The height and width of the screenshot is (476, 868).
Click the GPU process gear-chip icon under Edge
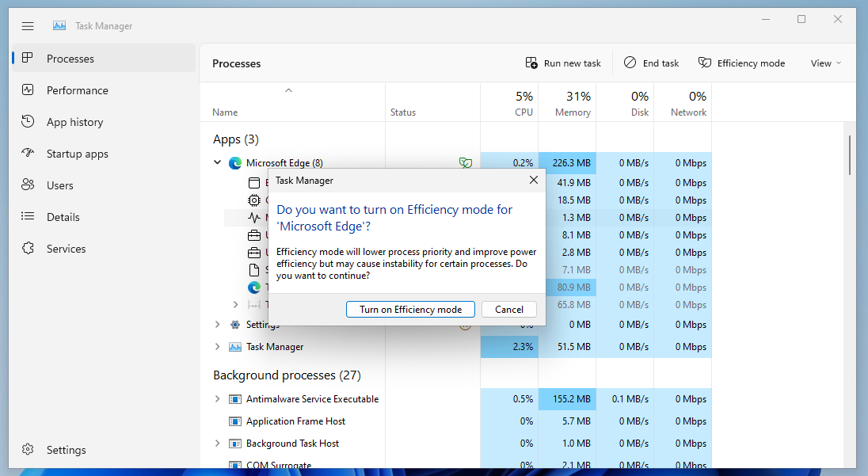click(254, 200)
